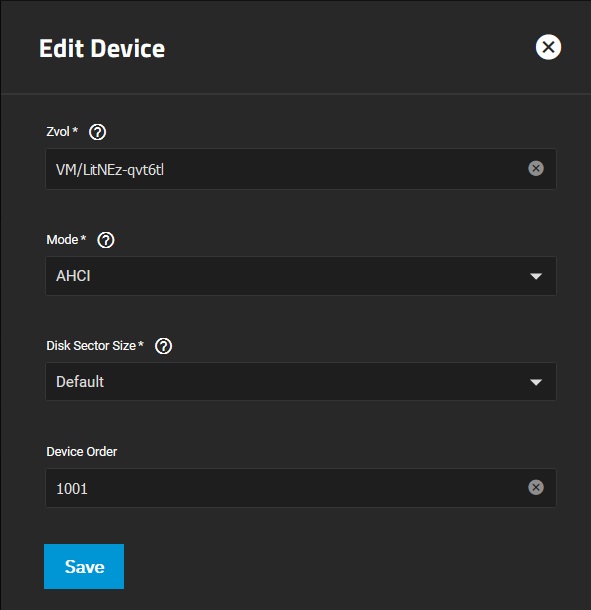Click the Disk Sector Size label
Image resolution: width=591 pixels, height=610 pixels.
click(x=91, y=345)
